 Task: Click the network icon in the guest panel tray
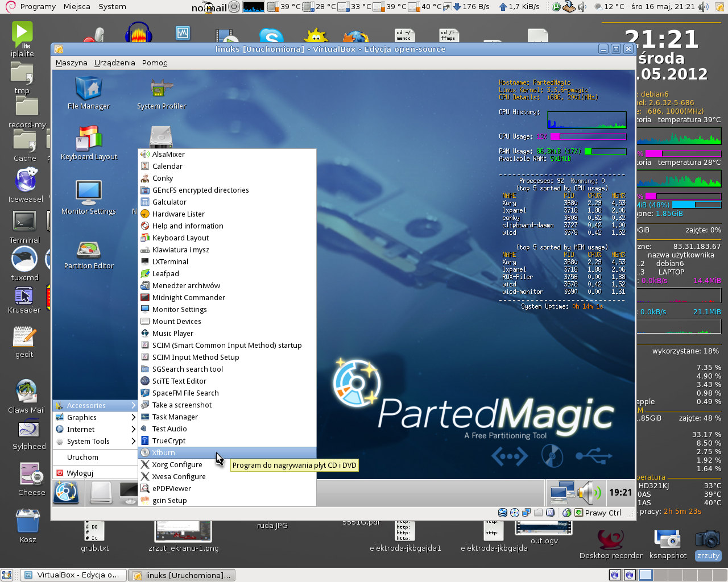tap(562, 492)
